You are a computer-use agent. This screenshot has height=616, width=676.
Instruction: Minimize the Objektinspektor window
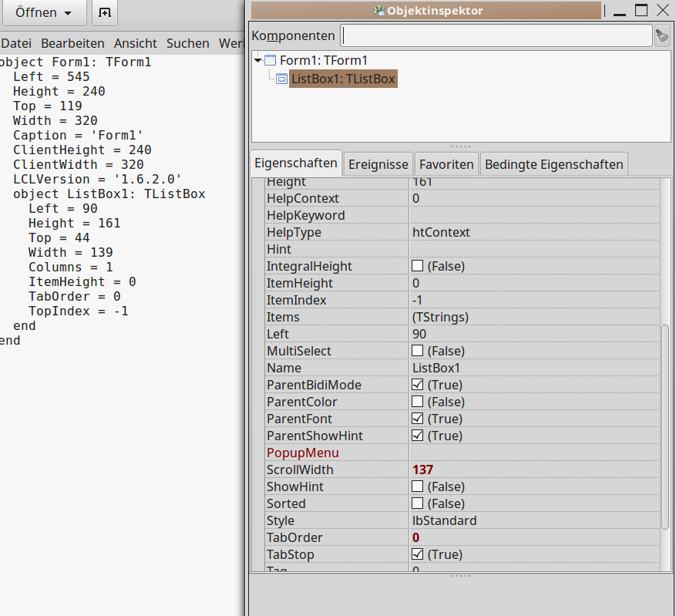click(x=620, y=10)
